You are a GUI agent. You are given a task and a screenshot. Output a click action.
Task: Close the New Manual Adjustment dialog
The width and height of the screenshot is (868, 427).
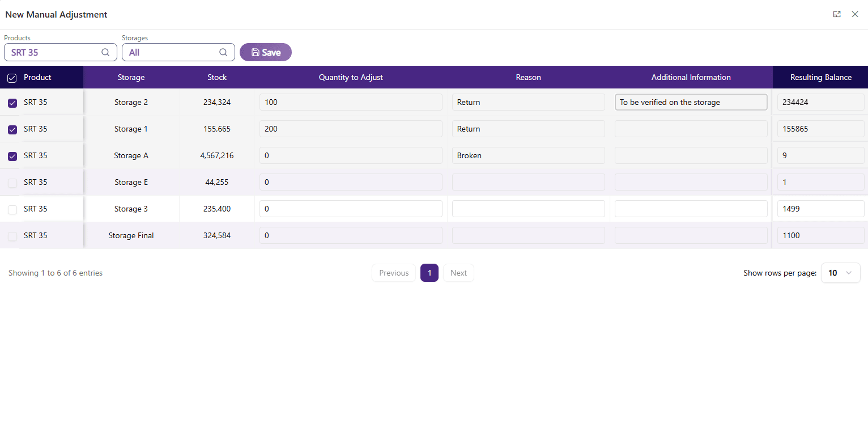(855, 14)
